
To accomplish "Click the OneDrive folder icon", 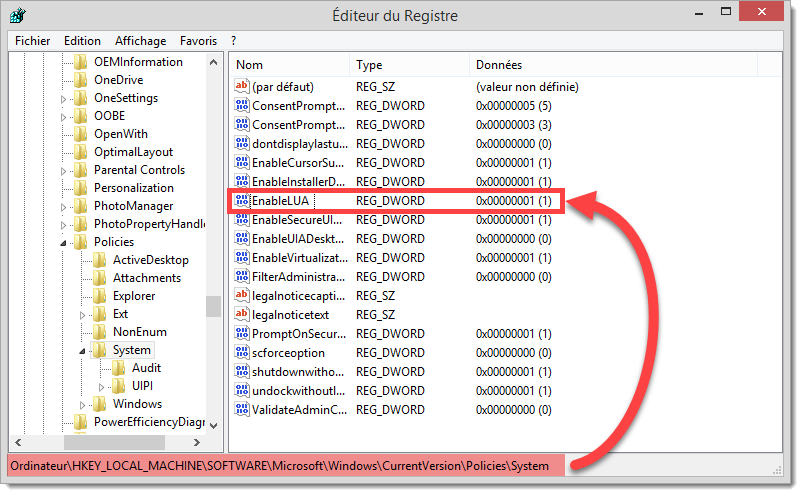I will (x=81, y=80).
